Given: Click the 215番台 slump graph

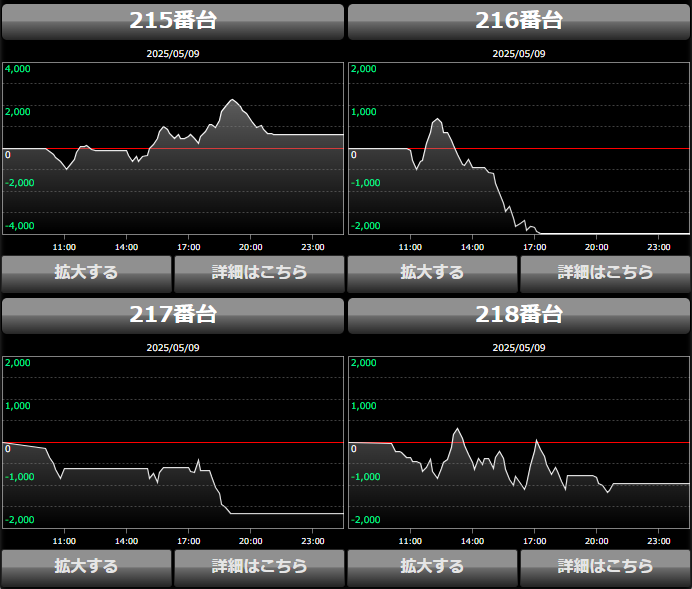Looking at the screenshot, I should coord(173,150).
